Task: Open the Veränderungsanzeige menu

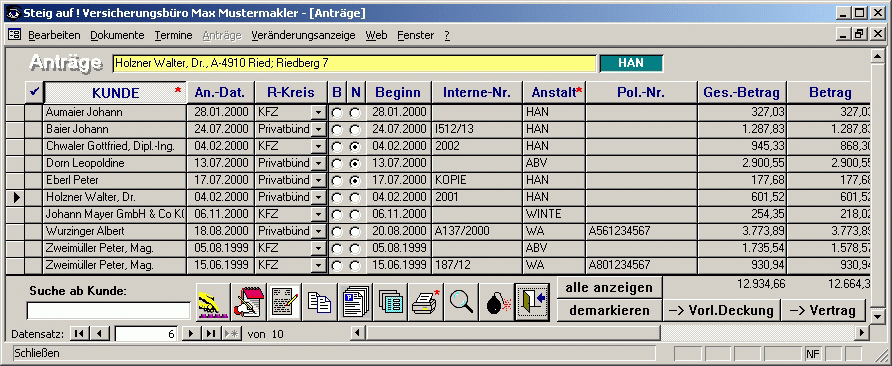Action: [303, 35]
